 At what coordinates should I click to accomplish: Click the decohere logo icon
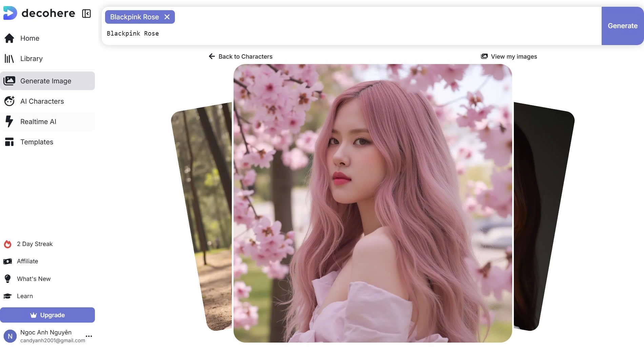[10, 13]
